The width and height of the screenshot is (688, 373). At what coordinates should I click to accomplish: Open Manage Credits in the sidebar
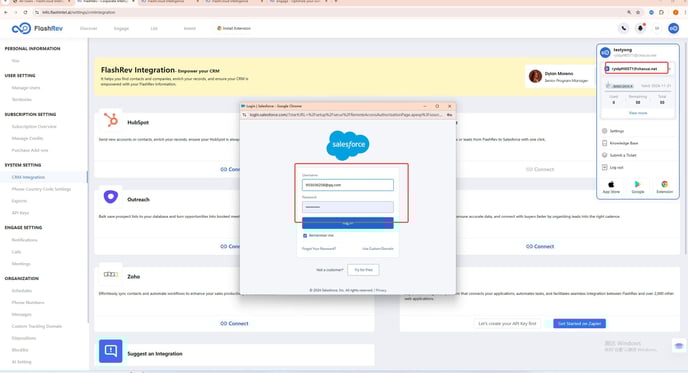pos(27,138)
